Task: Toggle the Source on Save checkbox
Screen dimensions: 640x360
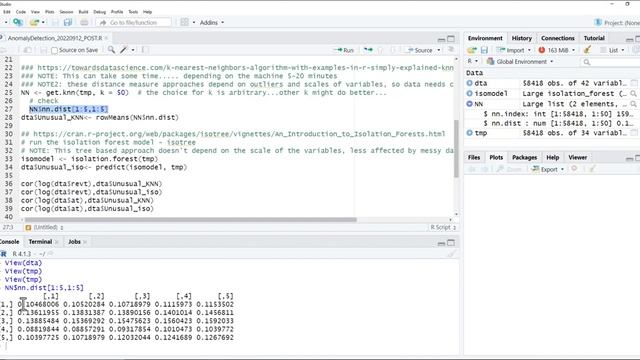Action: click(x=54, y=50)
